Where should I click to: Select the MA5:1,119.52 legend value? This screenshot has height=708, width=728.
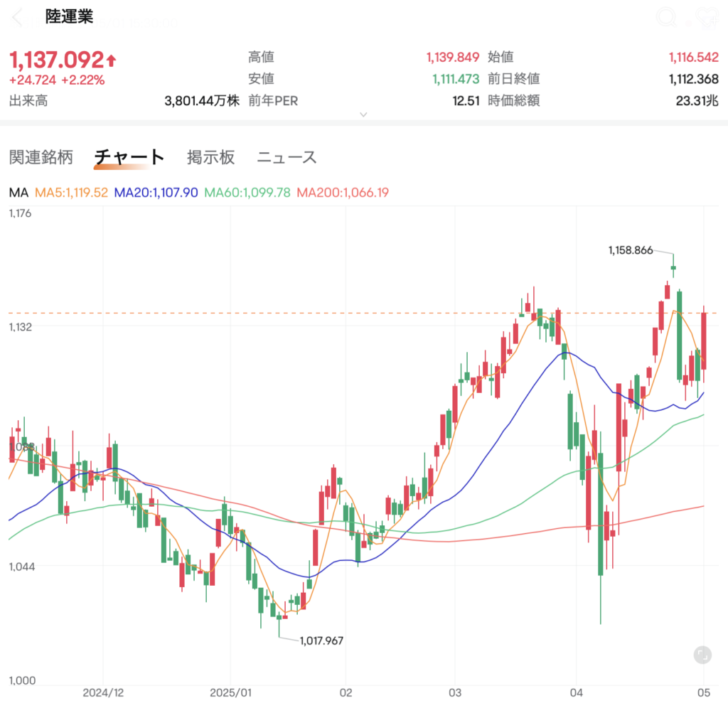click(72, 192)
